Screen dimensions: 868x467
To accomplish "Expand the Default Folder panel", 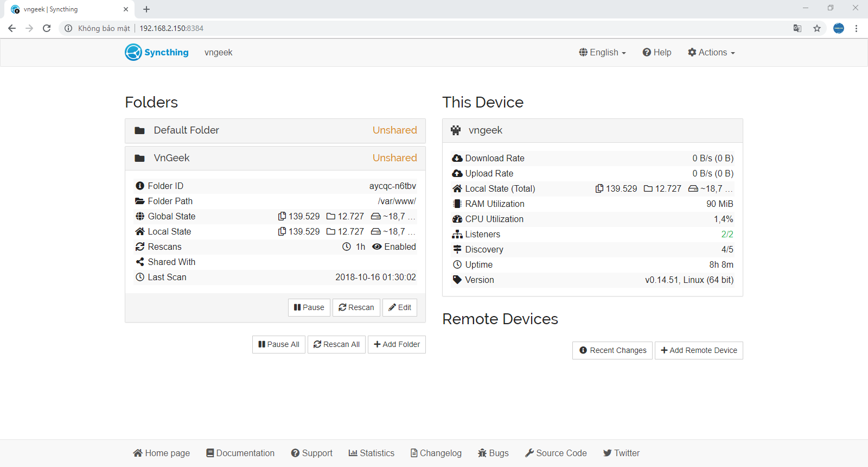I will [x=275, y=130].
